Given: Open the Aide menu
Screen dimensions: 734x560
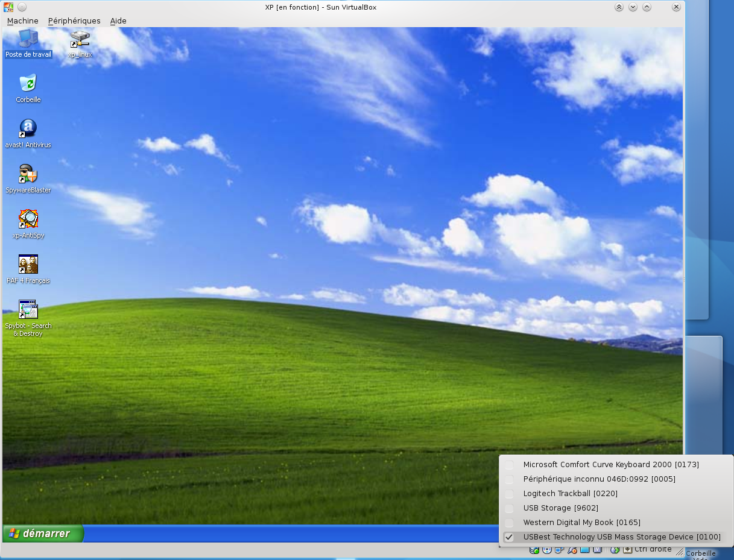Looking at the screenshot, I should click(x=118, y=20).
